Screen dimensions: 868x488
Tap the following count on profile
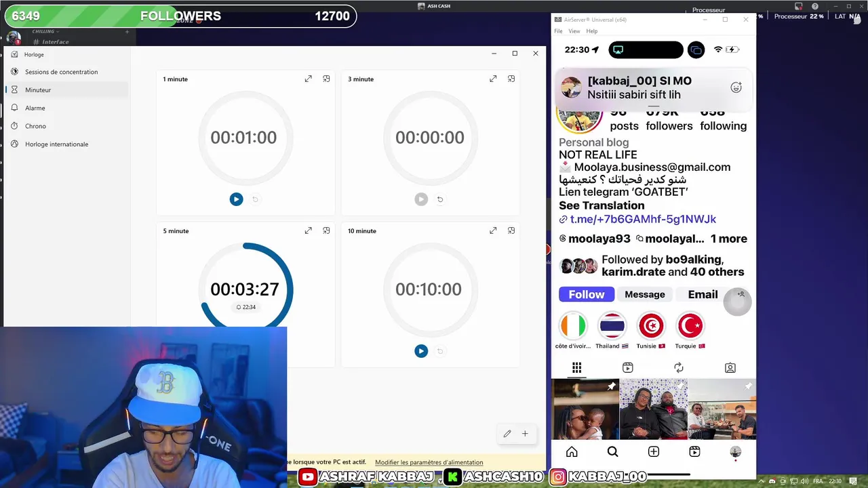pyautogui.click(x=723, y=120)
